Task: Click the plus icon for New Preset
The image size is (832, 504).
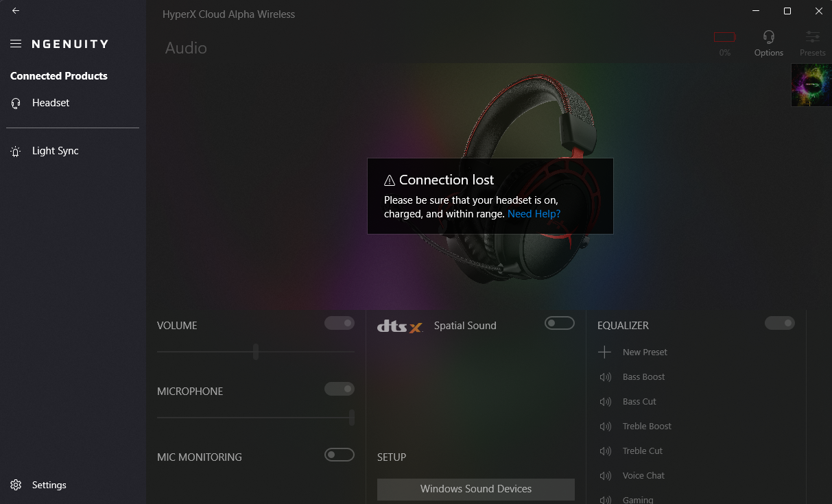Action: pos(604,352)
